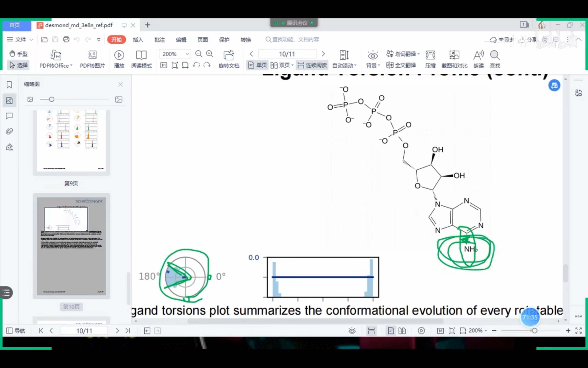Image resolution: width=588 pixels, height=368 pixels.
Task: Click the print icon in quick toolbar
Action: click(66, 39)
